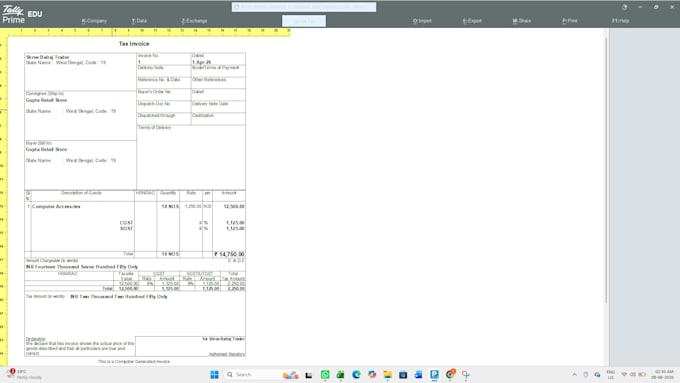The height and width of the screenshot is (383, 680).
Task: Show hidden icons in the system tray
Action: click(x=575, y=374)
